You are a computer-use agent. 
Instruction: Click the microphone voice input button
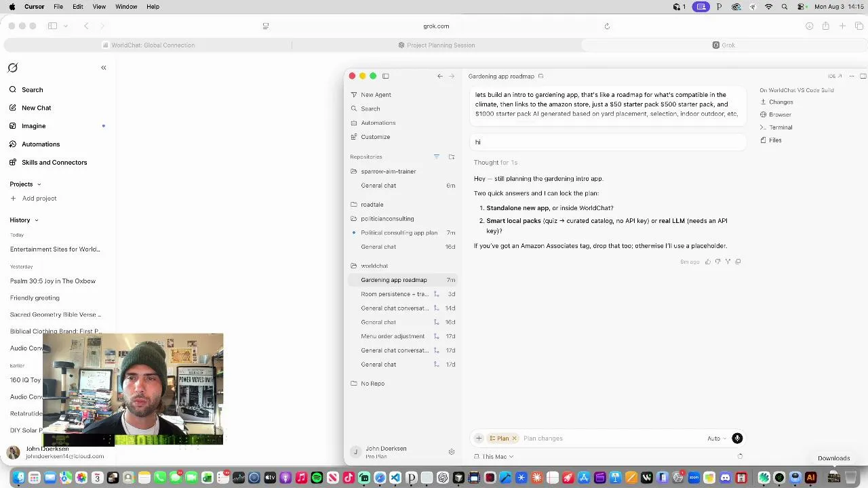coord(737,439)
